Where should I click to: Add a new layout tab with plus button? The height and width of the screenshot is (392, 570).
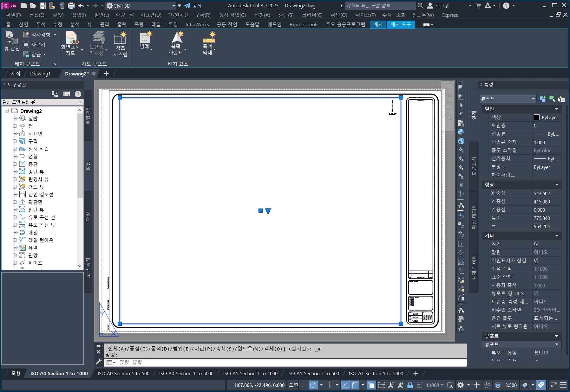click(416, 373)
